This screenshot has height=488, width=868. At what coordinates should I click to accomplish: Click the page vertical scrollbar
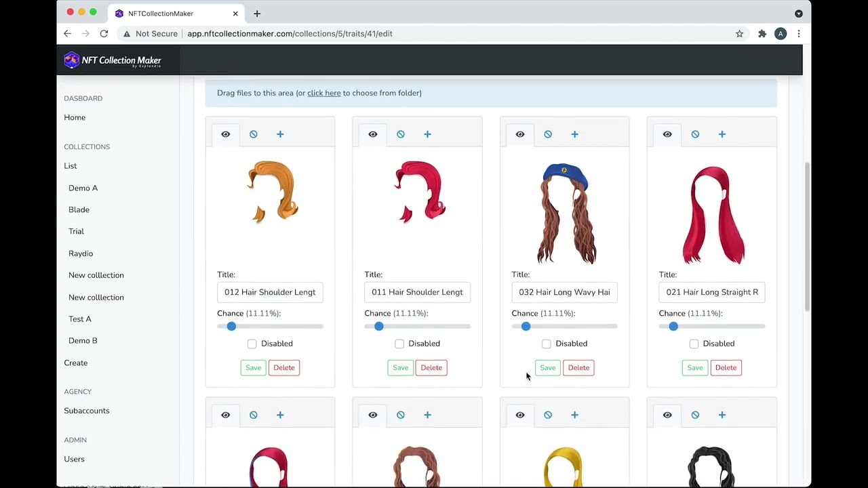806,237
